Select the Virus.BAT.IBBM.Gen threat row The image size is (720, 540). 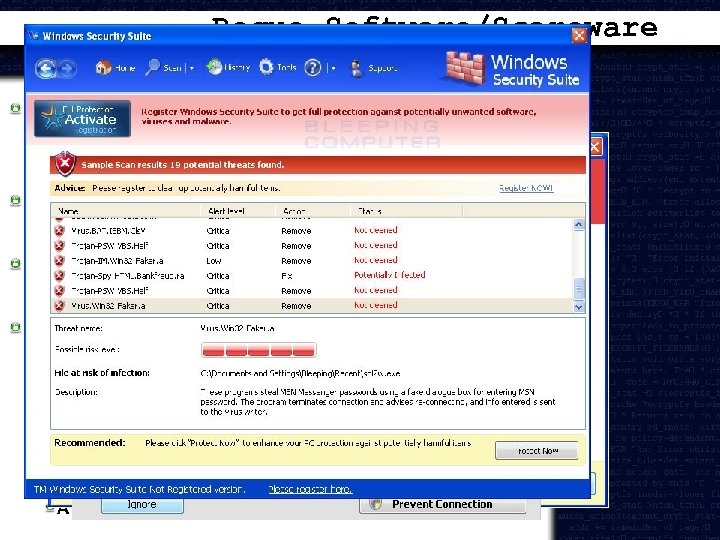click(x=311, y=231)
